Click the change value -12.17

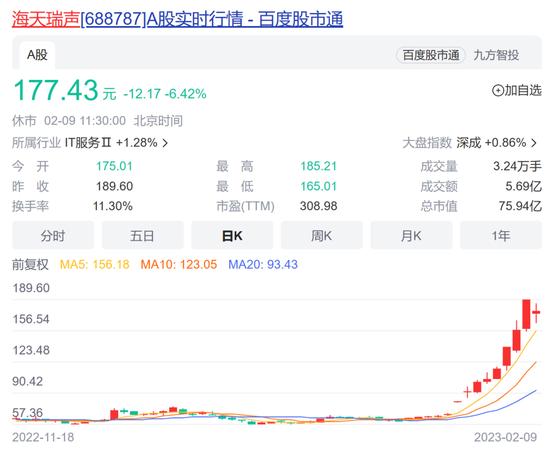(142, 94)
